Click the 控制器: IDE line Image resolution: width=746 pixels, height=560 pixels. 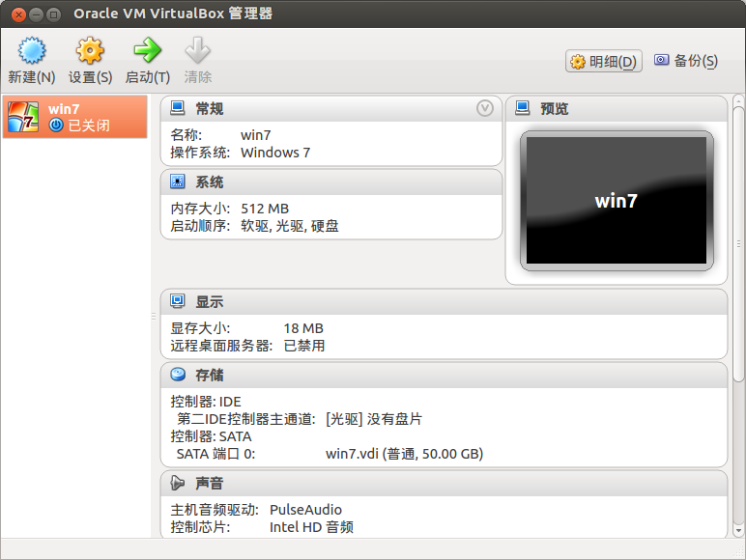[206, 402]
